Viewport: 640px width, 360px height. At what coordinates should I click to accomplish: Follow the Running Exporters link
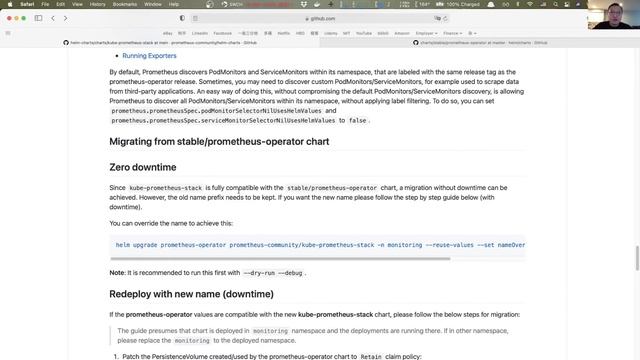tap(149, 56)
